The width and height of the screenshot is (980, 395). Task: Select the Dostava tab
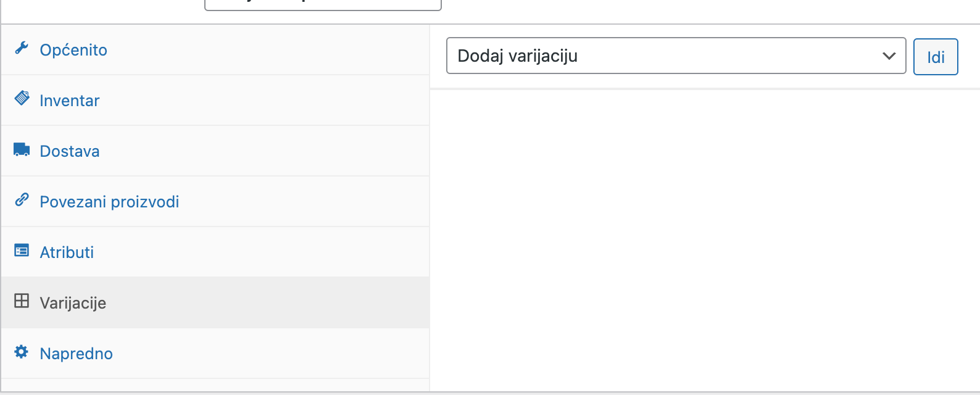69,151
